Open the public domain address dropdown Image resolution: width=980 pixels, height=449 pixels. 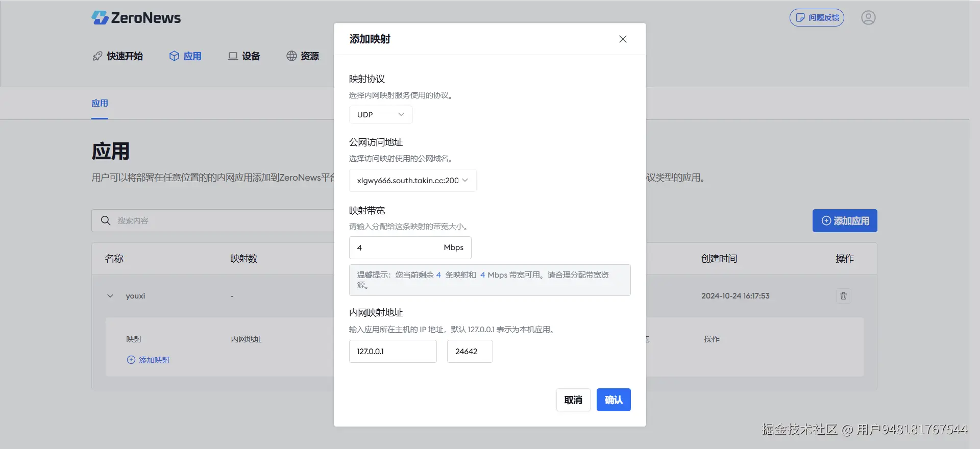click(x=412, y=181)
